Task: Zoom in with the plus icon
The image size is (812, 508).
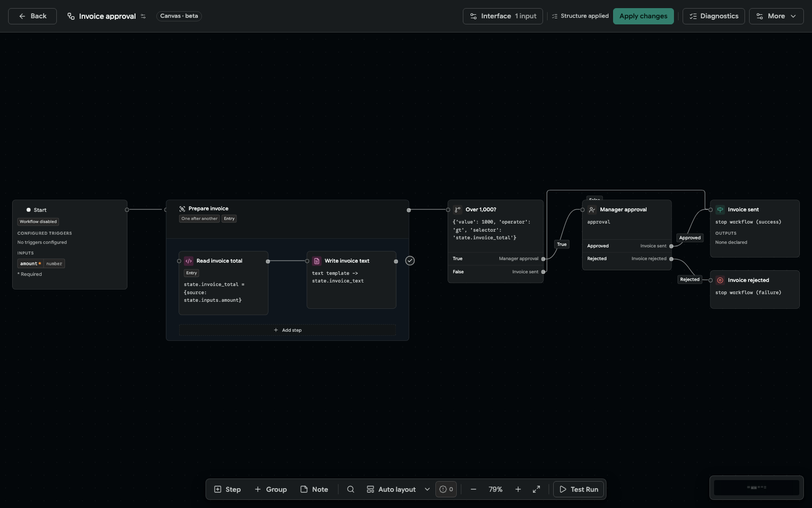Action: [518, 490]
